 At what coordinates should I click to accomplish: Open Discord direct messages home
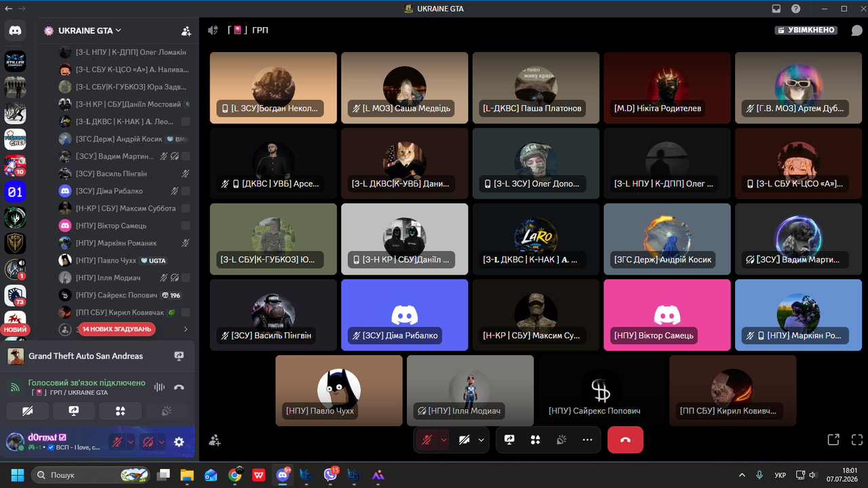pos(15,30)
